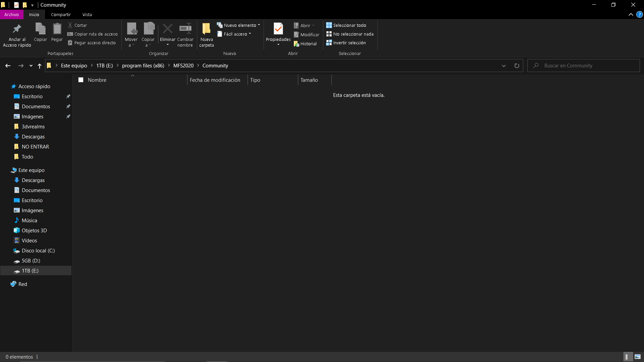
Task: Open the Archivo menu
Action: tap(11, 14)
